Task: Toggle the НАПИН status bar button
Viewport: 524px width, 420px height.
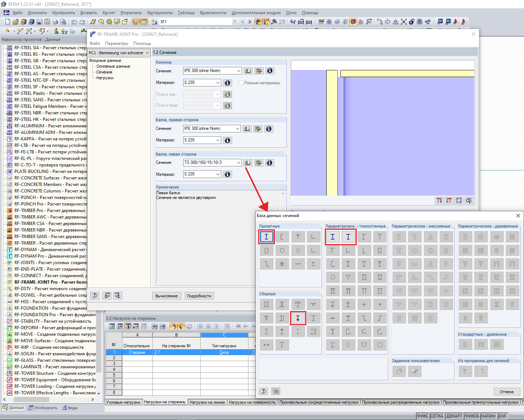Action: [489, 416]
